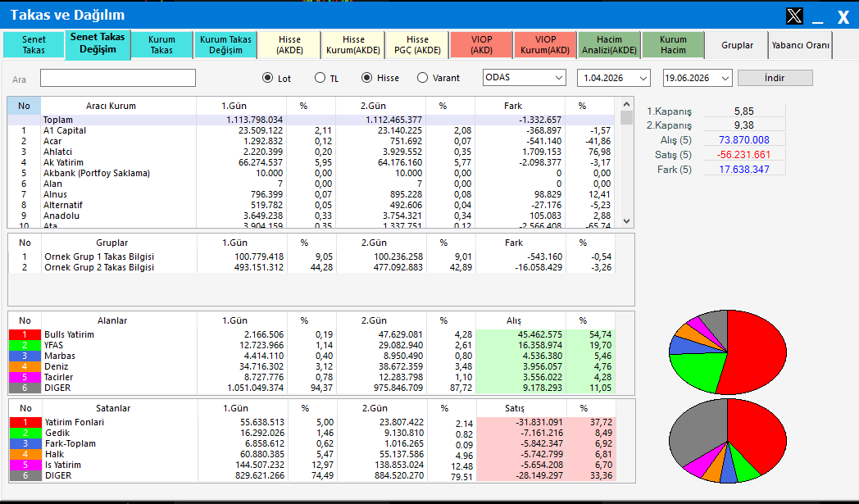Click the İndir button
This screenshot has height=504, width=859.
pyautogui.click(x=775, y=78)
